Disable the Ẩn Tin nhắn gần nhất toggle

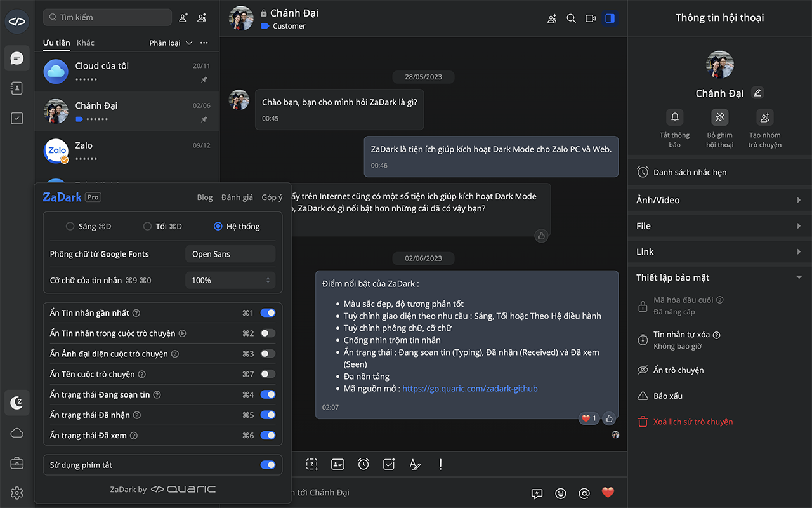(268, 312)
